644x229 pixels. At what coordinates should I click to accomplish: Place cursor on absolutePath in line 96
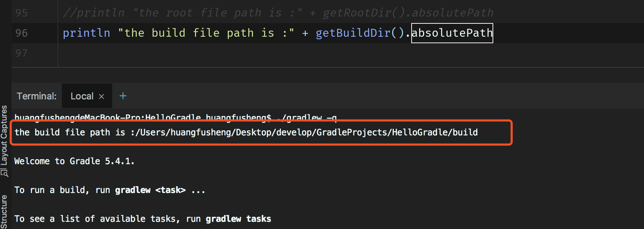click(x=452, y=33)
